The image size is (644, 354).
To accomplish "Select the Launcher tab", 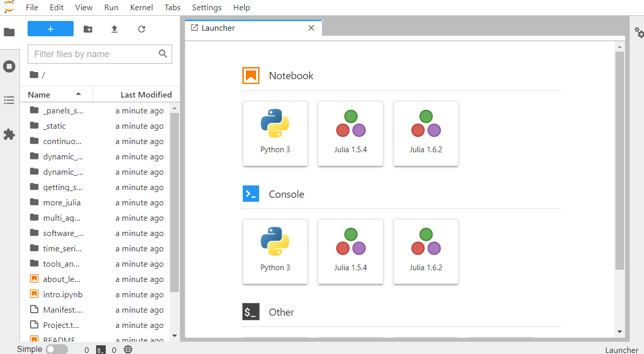I will 218,28.
